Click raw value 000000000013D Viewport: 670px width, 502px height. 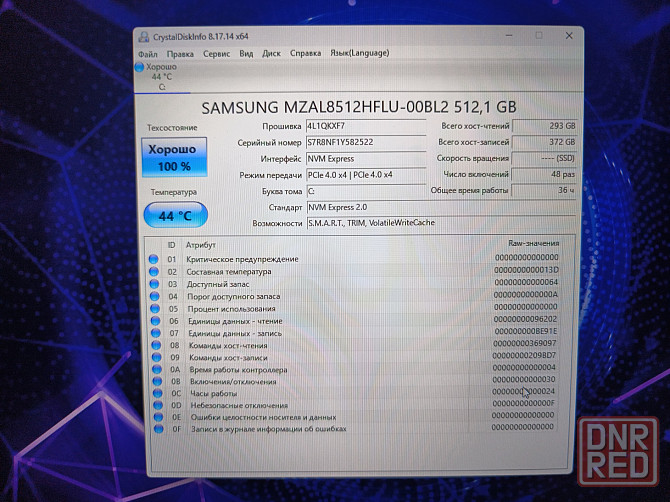click(x=526, y=270)
